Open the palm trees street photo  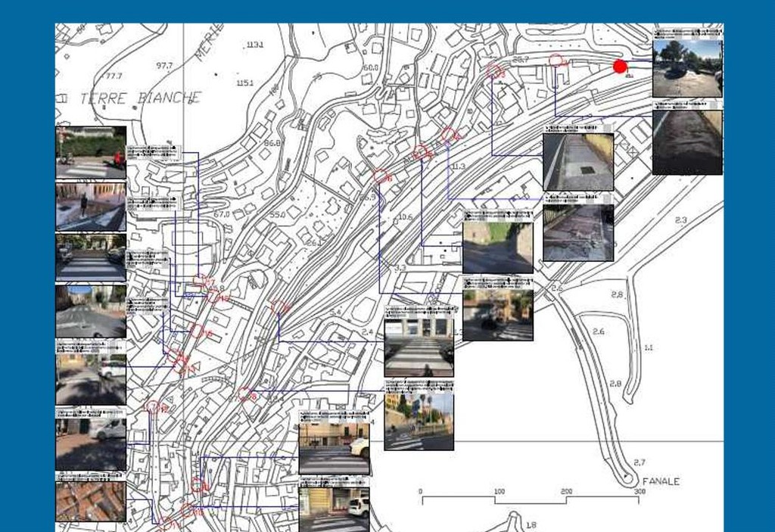point(419,422)
